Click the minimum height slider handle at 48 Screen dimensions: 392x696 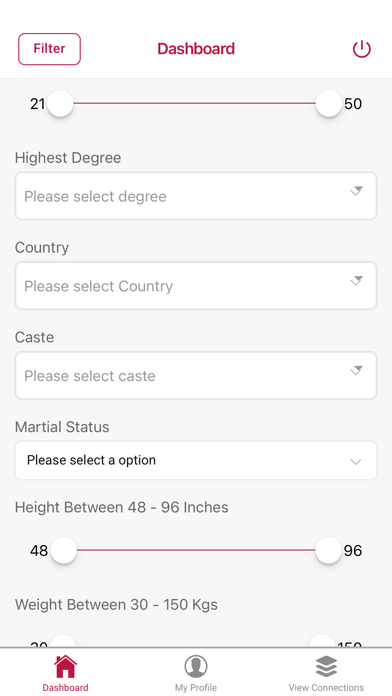pyautogui.click(x=63, y=550)
